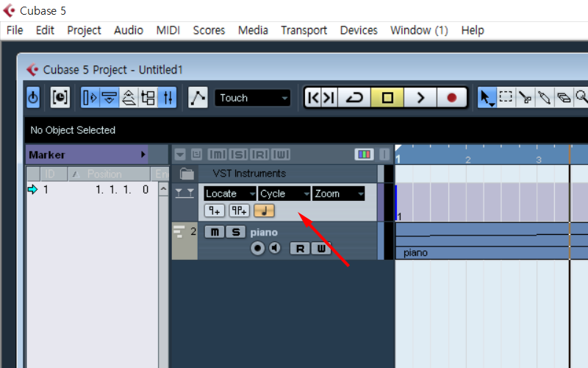
Task: Open track list global settings dropdown arrow
Action: coord(180,155)
